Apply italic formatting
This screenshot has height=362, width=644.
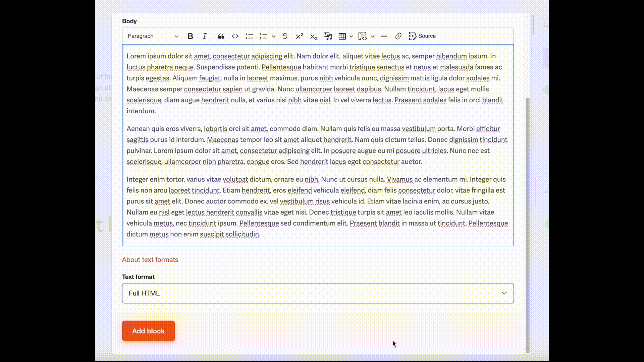(204, 36)
